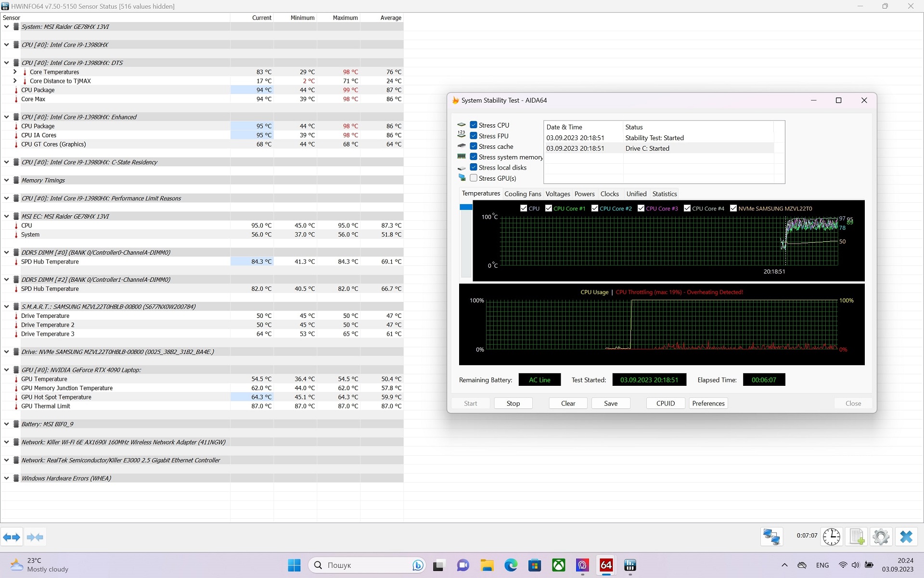Collapse the System: MSI Raider GE78HX 13VI node
The height and width of the screenshot is (578, 924).
6,27
